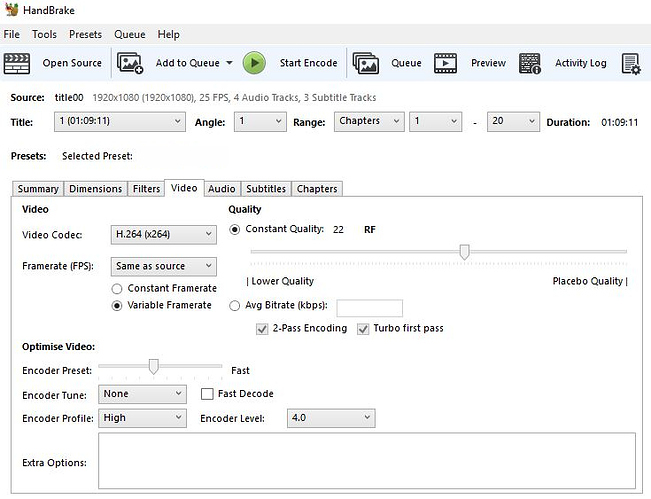Viewport: 651px width, 499px height.
Task: Open the Queue menu in the menu bar
Action: [130, 34]
